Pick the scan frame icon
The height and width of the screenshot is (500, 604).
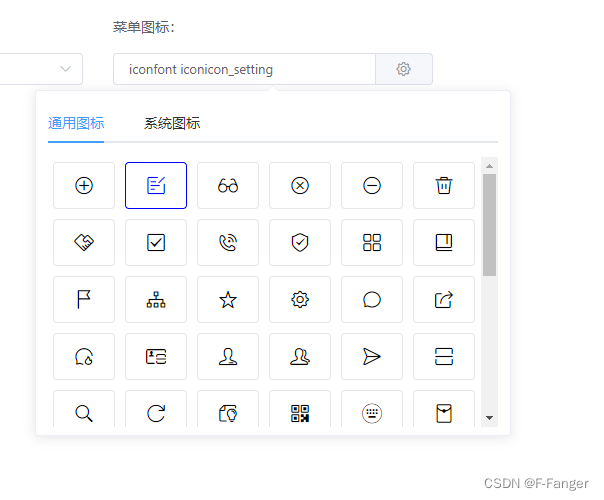[444, 357]
